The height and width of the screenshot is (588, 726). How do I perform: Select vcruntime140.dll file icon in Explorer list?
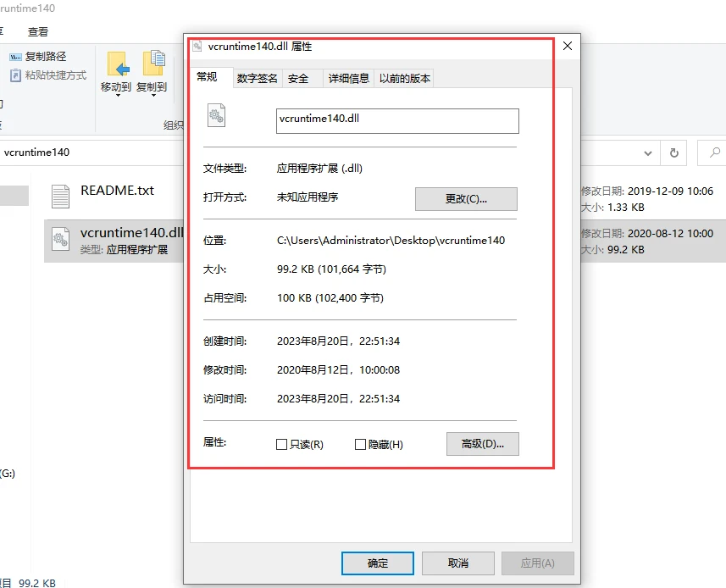tap(61, 239)
